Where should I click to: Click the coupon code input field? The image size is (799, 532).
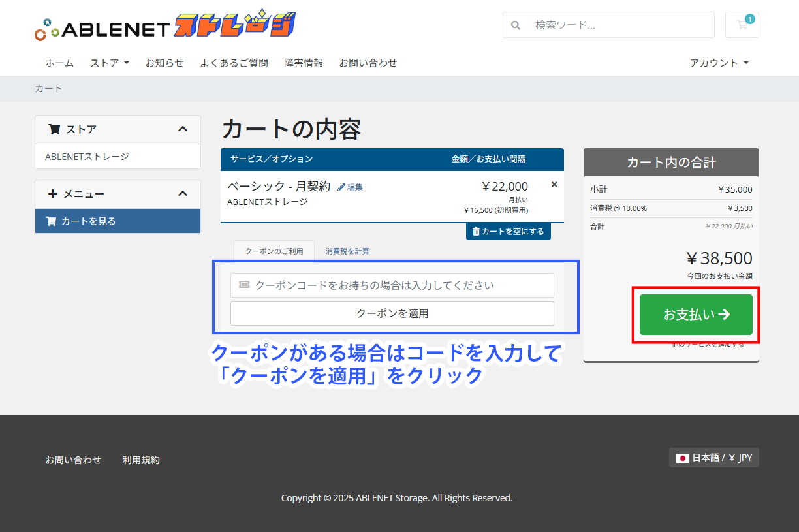coord(392,285)
